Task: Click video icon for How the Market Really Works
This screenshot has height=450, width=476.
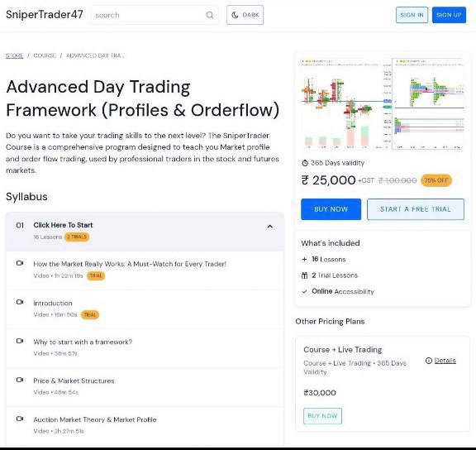Action: (20, 263)
